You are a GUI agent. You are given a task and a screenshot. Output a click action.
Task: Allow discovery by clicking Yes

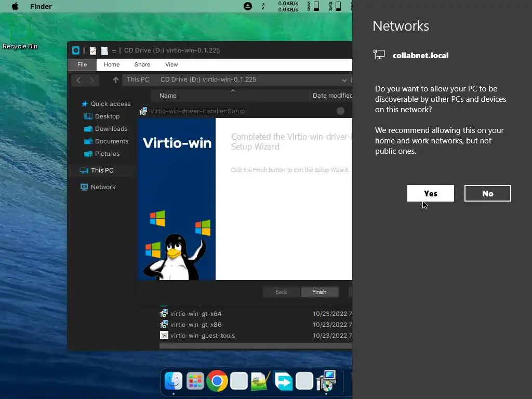(x=430, y=193)
